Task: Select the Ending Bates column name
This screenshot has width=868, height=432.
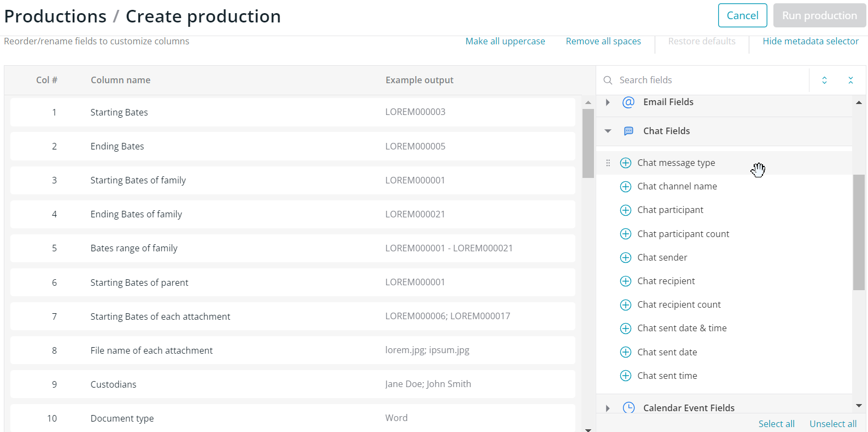Action: [117, 146]
